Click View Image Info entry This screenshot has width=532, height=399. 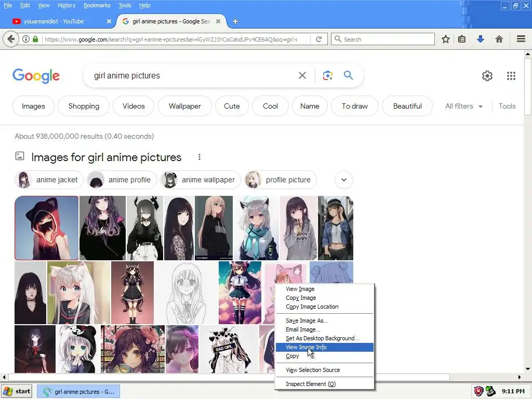(x=324, y=347)
